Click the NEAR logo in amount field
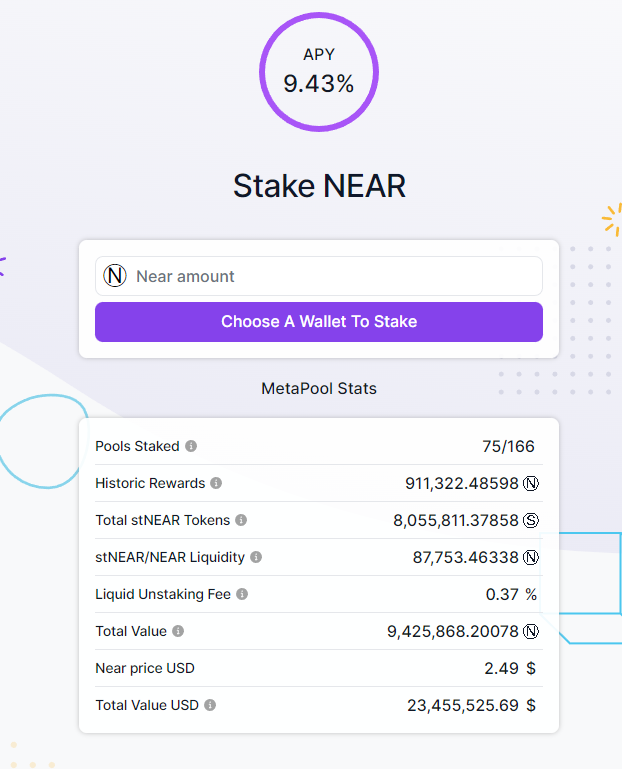This screenshot has height=769, width=622. 115,276
